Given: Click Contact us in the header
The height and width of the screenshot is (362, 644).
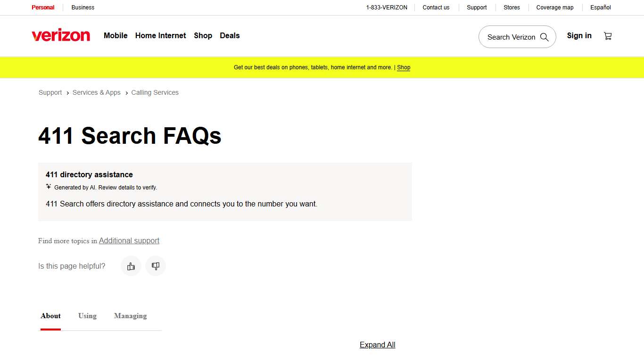Looking at the screenshot, I should pyautogui.click(x=436, y=8).
